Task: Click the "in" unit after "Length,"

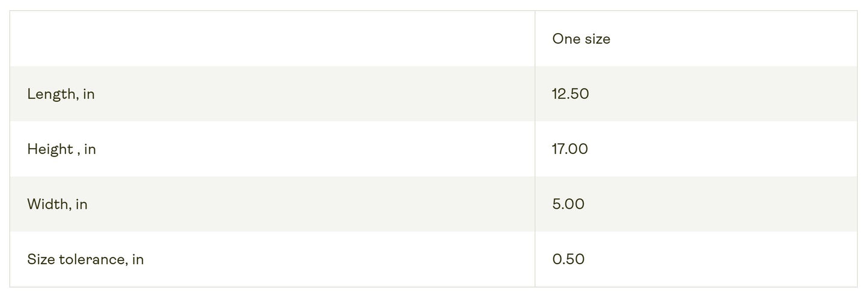Action: pos(89,94)
